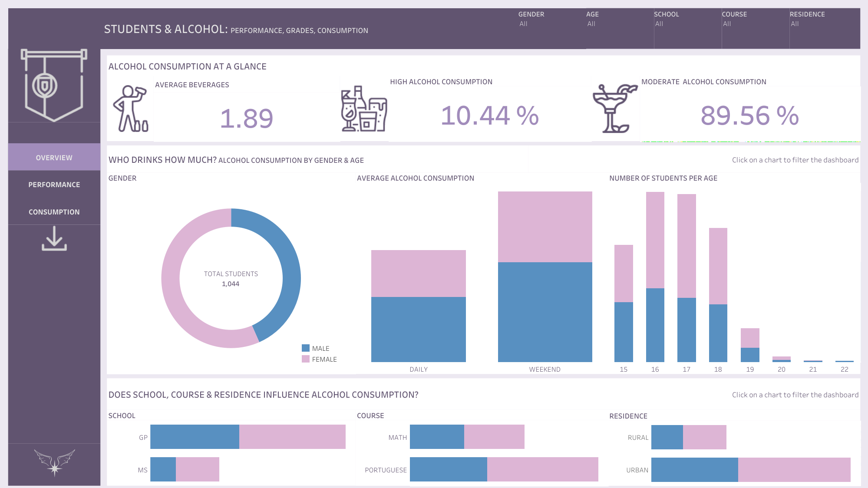The width and height of the screenshot is (868, 488).
Task: Go to the CONSUMPTION tab
Action: click(54, 212)
